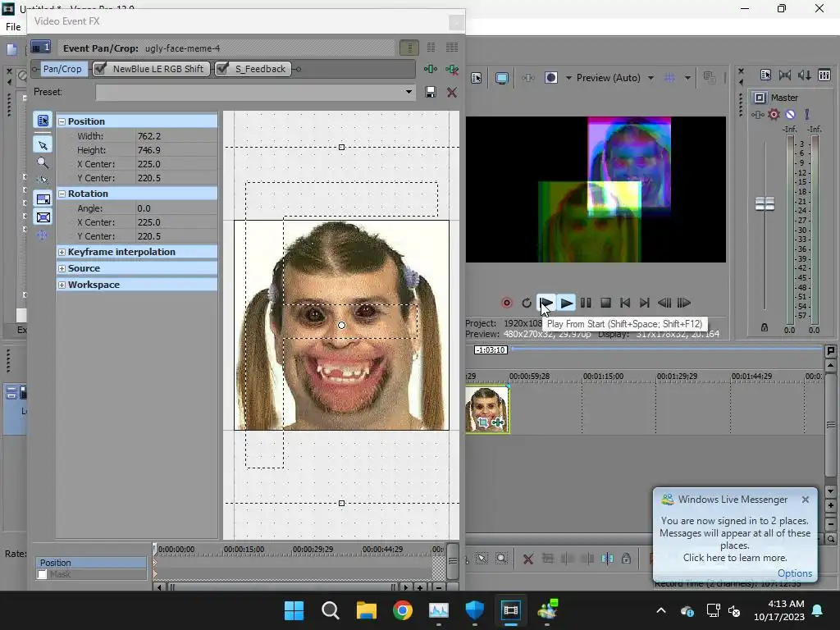This screenshot has width=840, height=630.
Task: Click the Record button in the preview transport
Action: [507, 303]
